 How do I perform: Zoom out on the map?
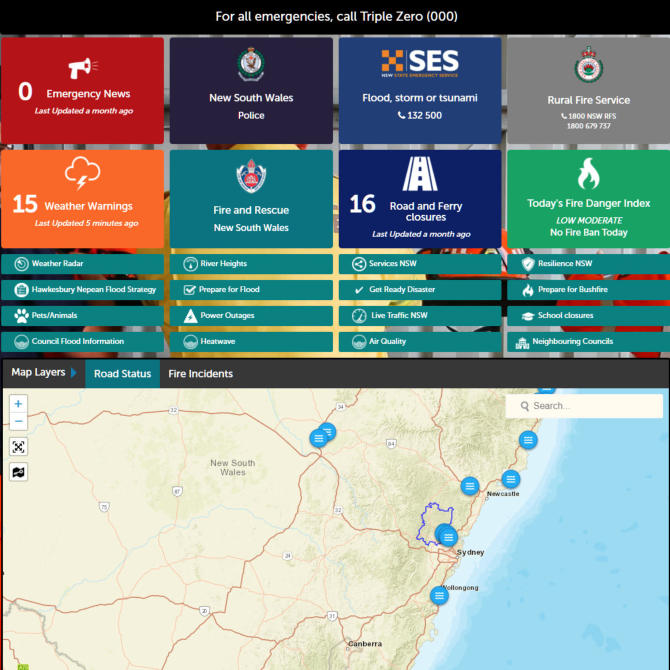point(18,421)
